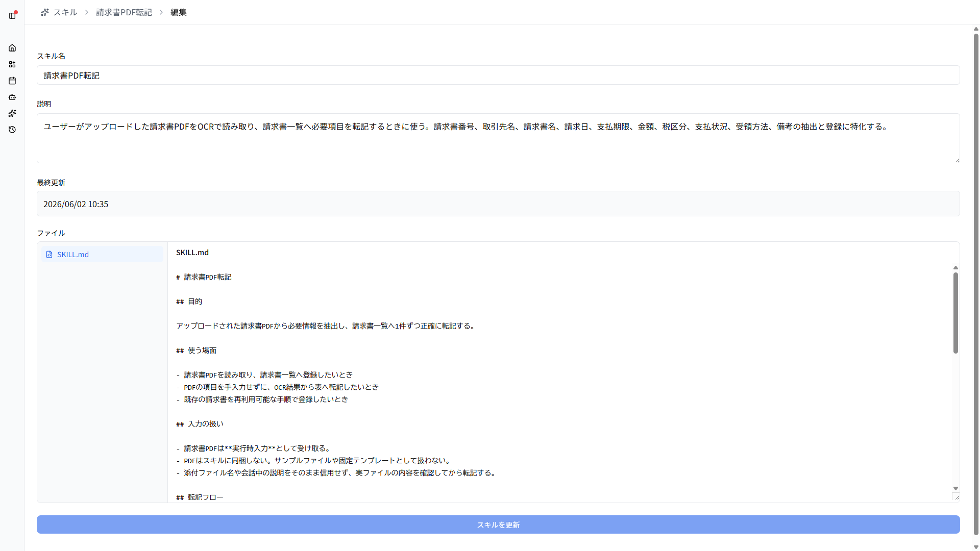Click the editor scrollbar thumb
The image size is (980, 551).
click(x=955, y=313)
